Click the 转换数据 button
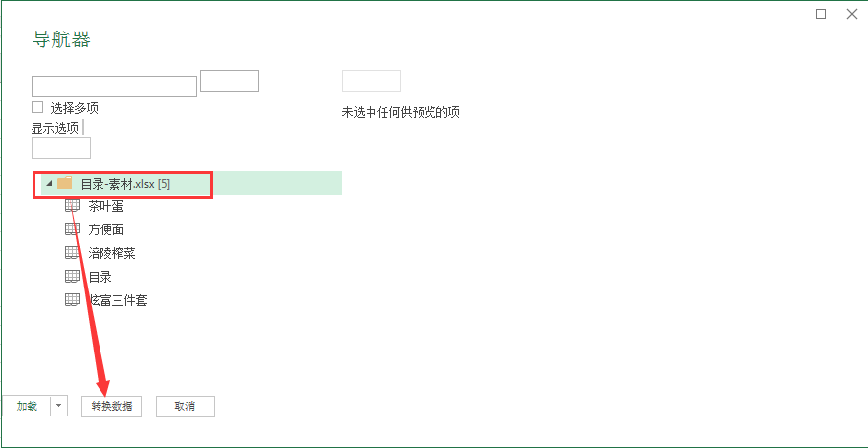The height and width of the screenshot is (448, 868). (x=111, y=406)
